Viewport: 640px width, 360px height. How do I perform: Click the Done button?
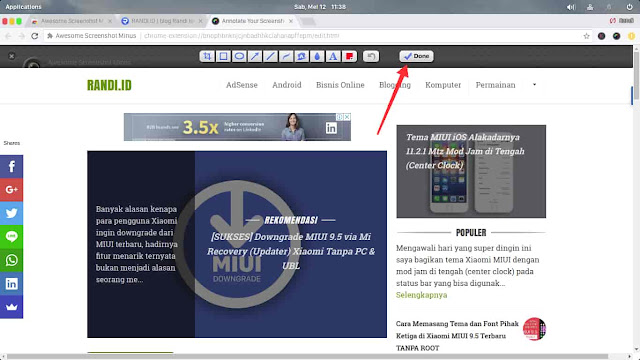pyautogui.click(x=416, y=56)
